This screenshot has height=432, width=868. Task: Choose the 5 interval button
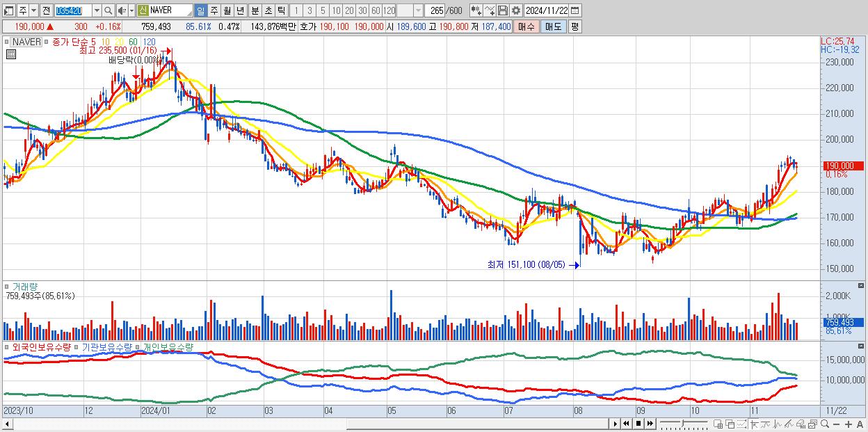click(x=323, y=10)
